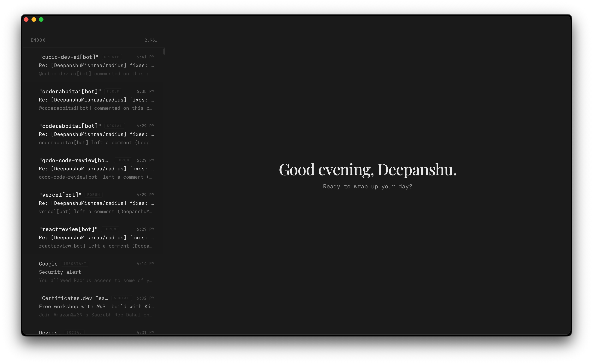Open the Google Security alert email
Viewport: 593px width, 364px height.
94,272
